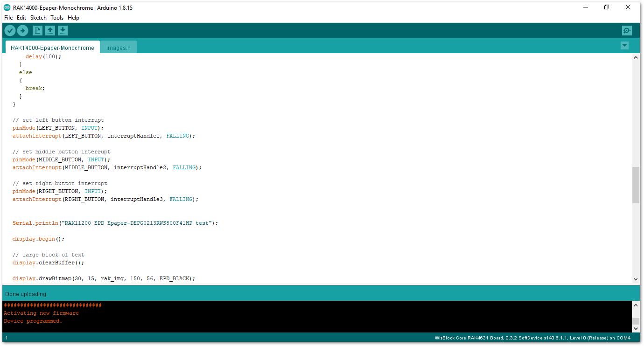Click the Upload arrow icon
The width and height of the screenshot is (644, 346).
click(x=22, y=31)
